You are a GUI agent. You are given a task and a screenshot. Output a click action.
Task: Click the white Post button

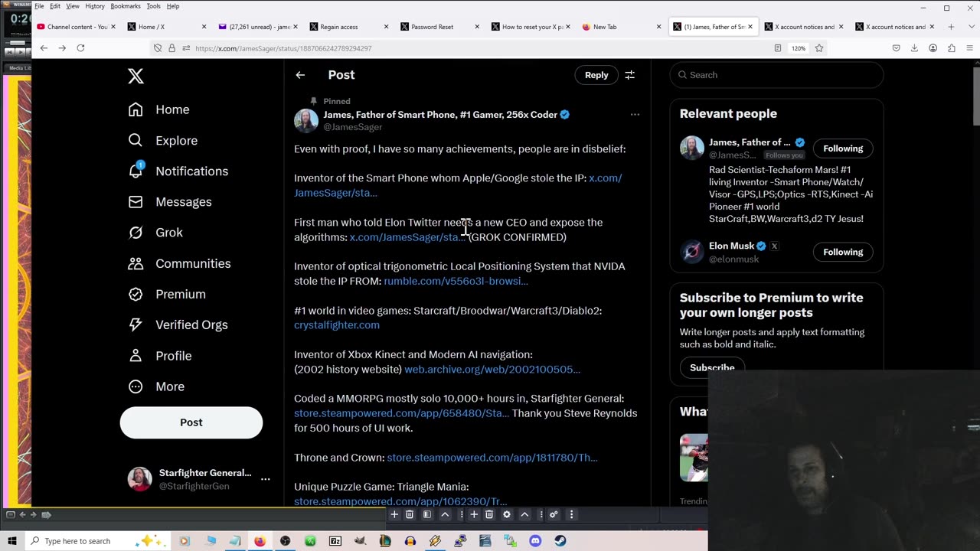191,422
